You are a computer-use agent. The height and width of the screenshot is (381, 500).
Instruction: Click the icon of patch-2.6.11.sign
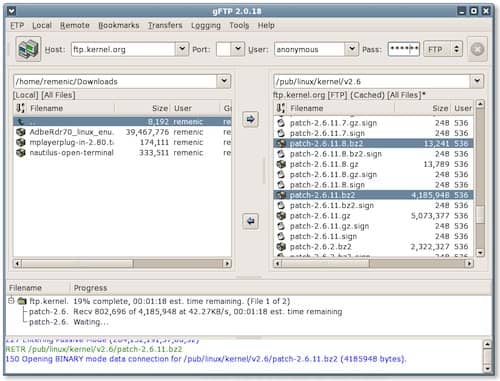(x=281, y=236)
